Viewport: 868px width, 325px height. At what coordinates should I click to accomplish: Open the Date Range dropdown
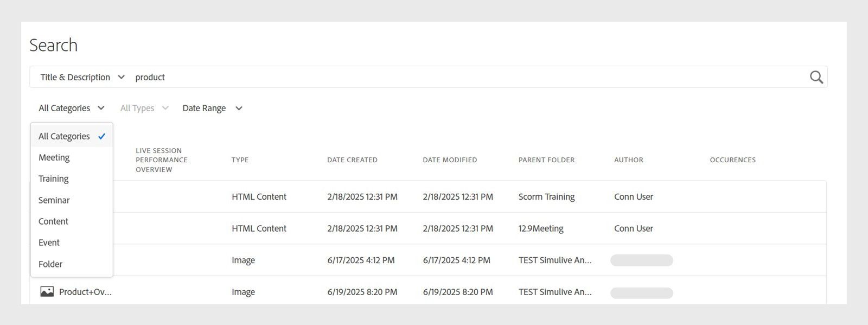[x=212, y=108]
